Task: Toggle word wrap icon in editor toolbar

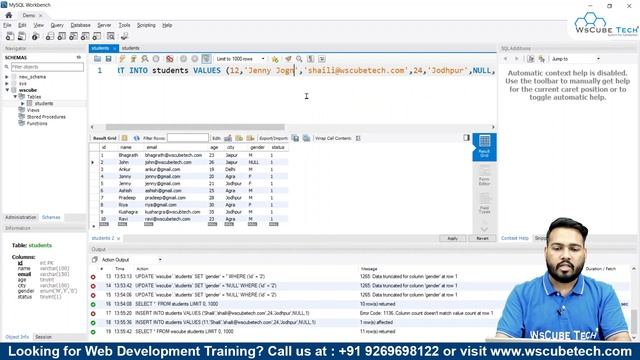Action: tap(322, 59)
